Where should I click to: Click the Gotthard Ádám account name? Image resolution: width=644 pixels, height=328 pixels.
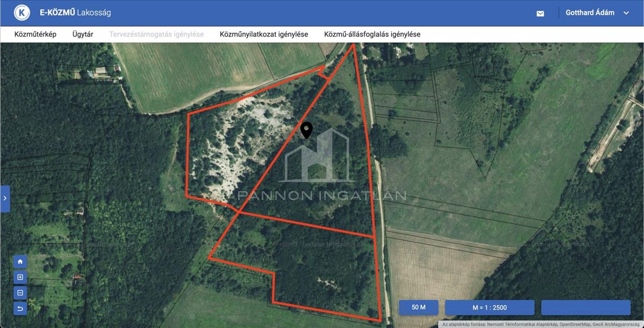(590, 12)
